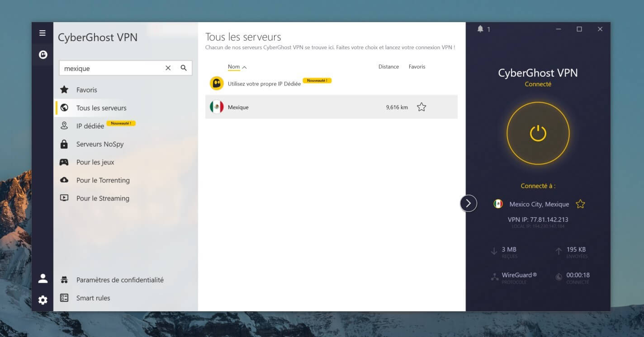644x337 pixels.
Task: Sort by Distance column header
Action: (388, 66)
